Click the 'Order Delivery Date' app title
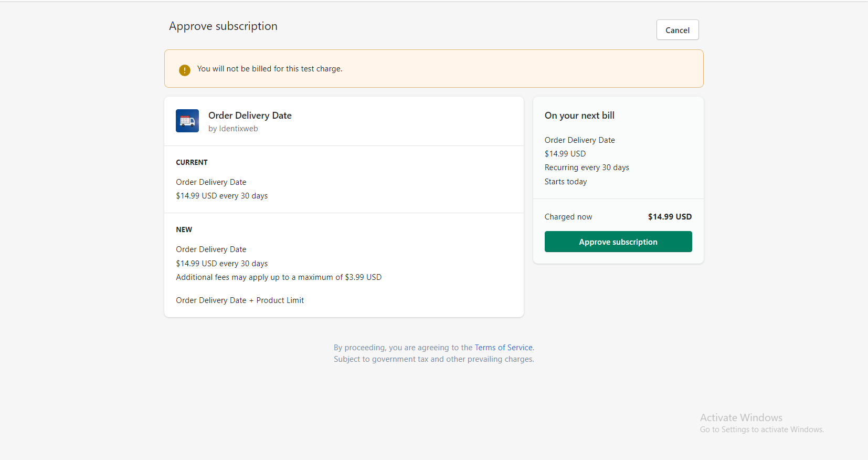 (250, 116)
